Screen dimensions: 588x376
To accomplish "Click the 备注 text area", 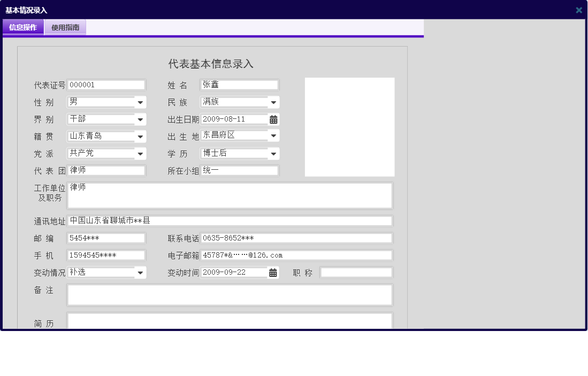I will (230, 295).
